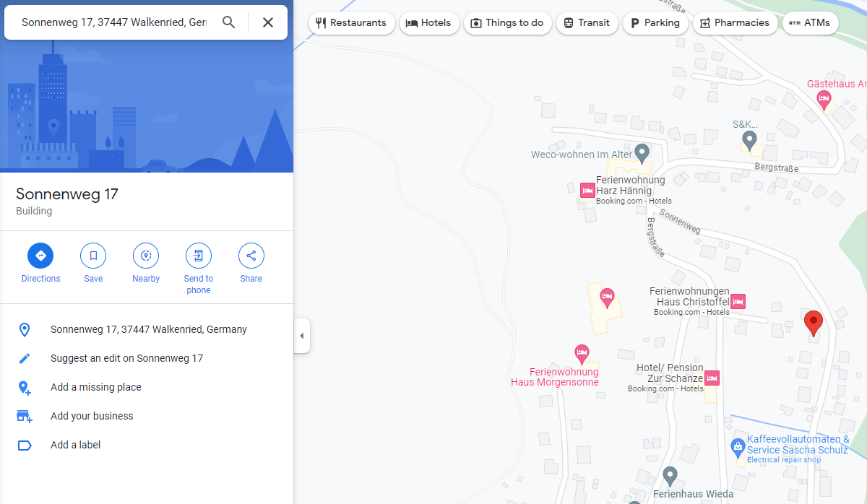Filter map by Restaurants
867x504 pixels.
[x=351, y=23]
